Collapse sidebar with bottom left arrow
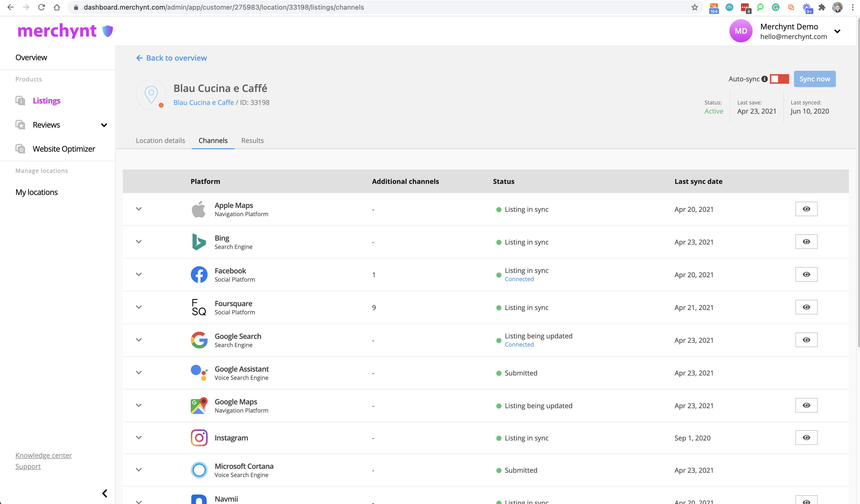The image size is (860, 504). tap(105, 493)
